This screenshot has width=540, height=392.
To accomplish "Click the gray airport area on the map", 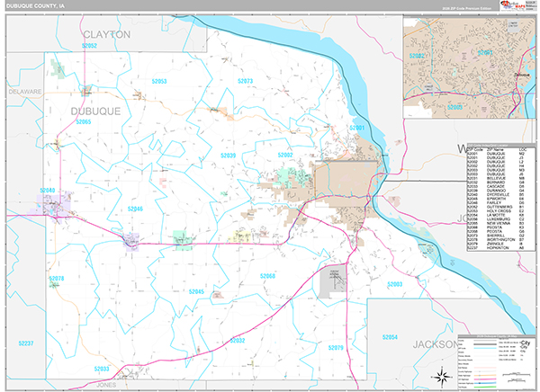I will point(332,281).
